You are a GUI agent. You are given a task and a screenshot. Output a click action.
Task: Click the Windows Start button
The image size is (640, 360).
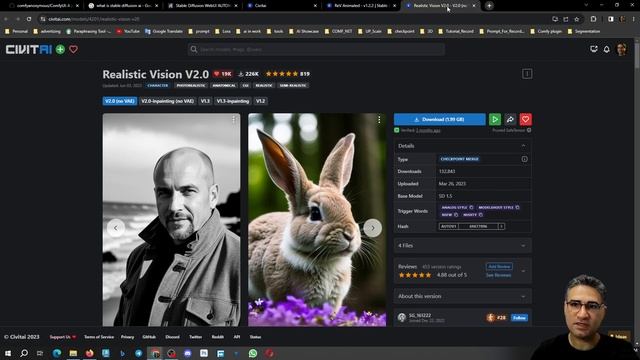click(7, 353)
